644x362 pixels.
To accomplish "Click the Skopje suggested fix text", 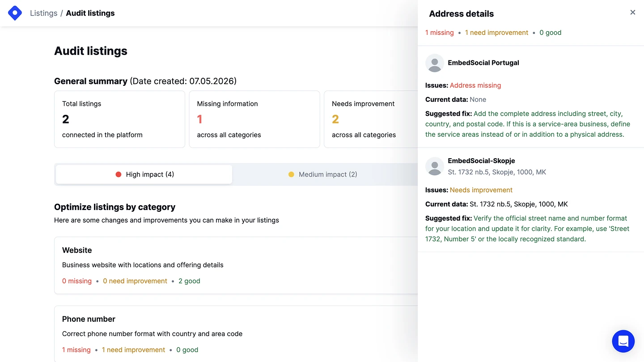I will pyautogui.click(x=527, y=228).
